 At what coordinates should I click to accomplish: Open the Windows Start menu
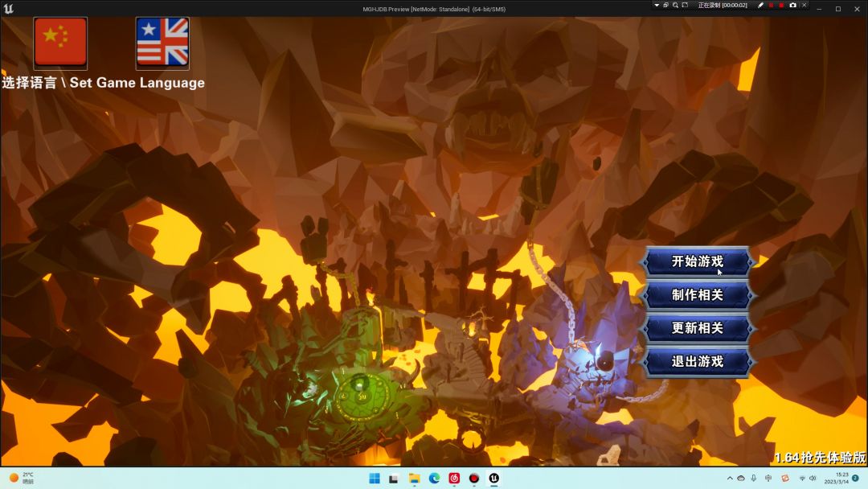[x=374, y=479]
